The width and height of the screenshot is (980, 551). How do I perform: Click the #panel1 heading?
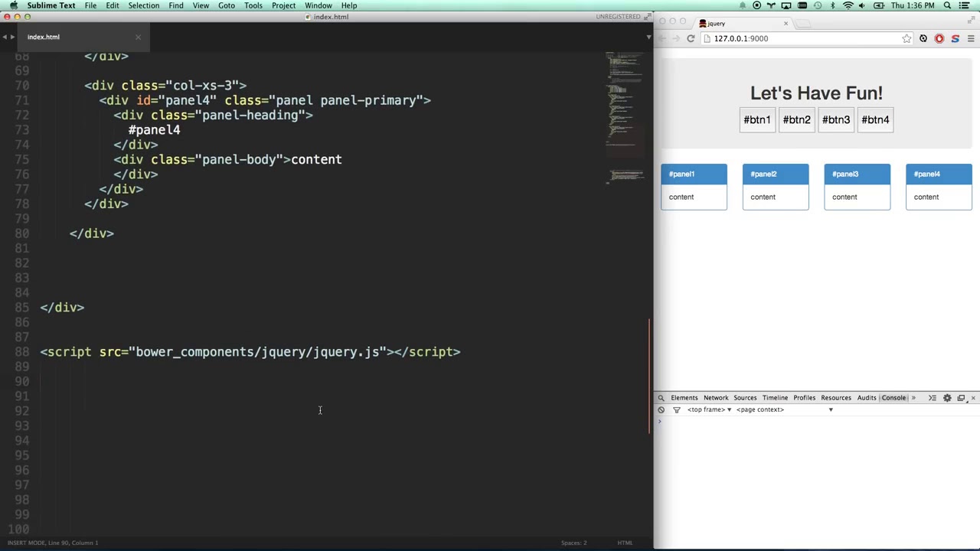(x=694, y=174)
